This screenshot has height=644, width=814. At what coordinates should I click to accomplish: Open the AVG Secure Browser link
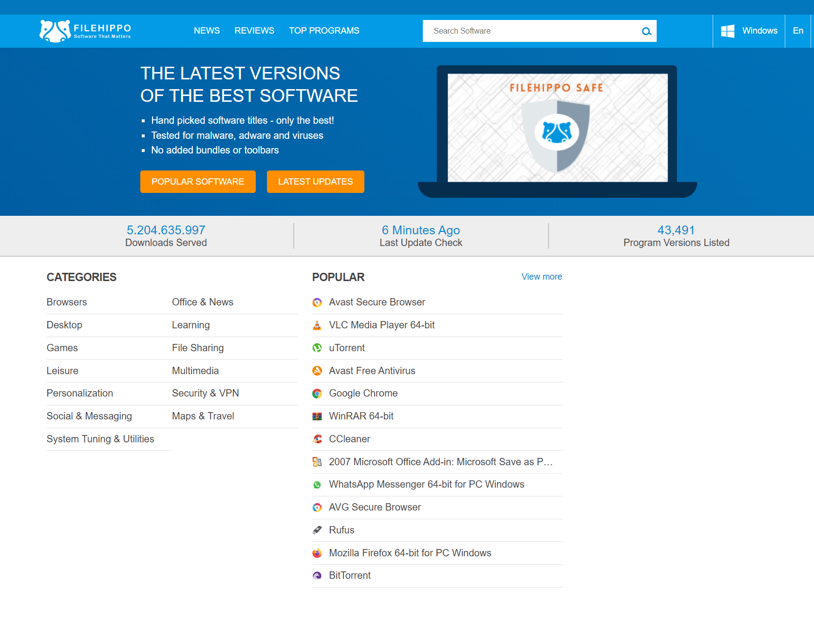pos(375,507)
